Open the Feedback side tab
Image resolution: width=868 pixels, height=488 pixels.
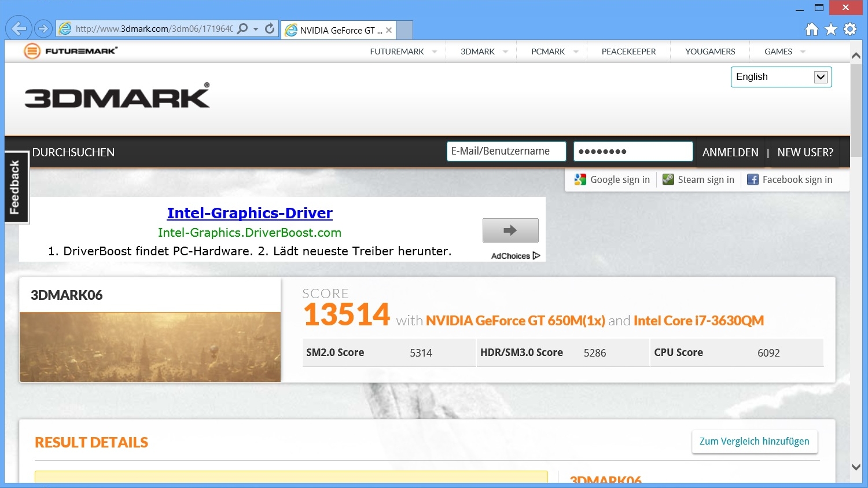point(16,187)
